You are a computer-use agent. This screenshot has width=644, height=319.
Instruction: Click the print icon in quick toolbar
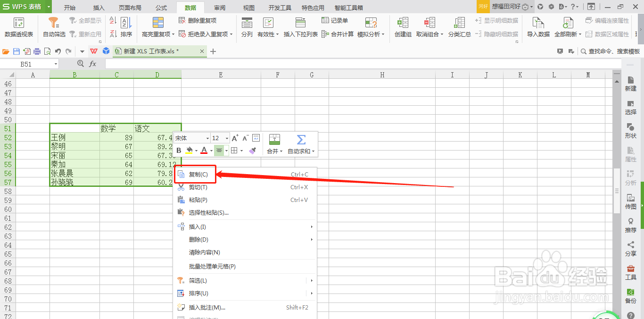click(x=37, y=51)
